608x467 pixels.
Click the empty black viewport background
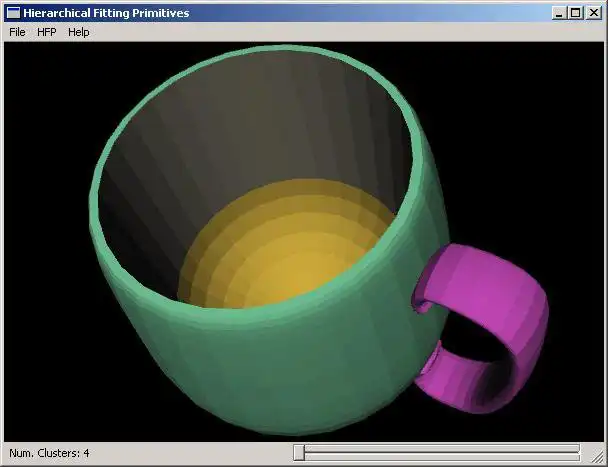[x=523, y=116]
